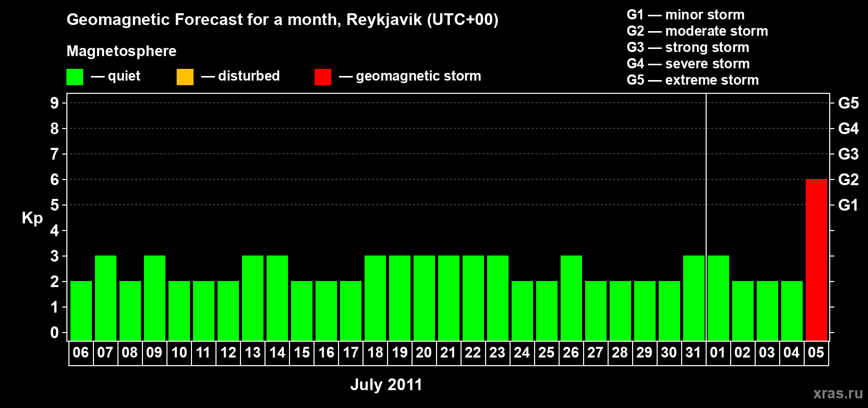Click the 'G4 — severe storm' legend text
The image size is (868, 408).
688,64
